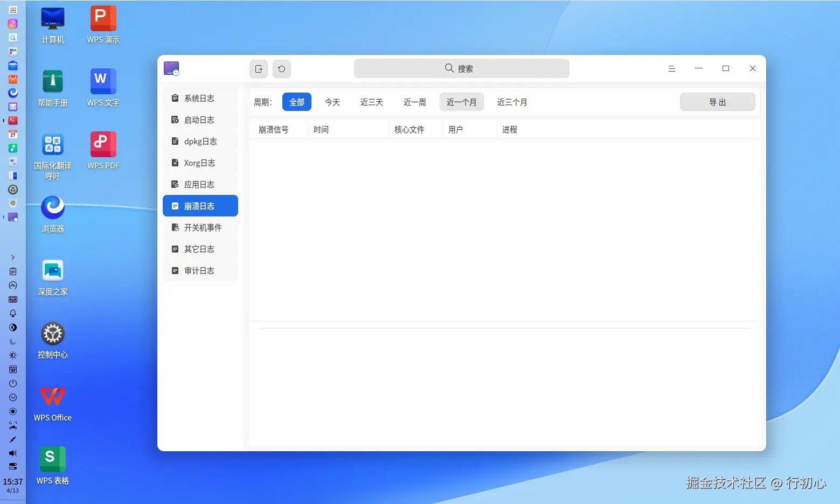Focus the 搜索 search field
This screenshot has width=840, height=504.
pyautogui.click(x=462, y=68)
